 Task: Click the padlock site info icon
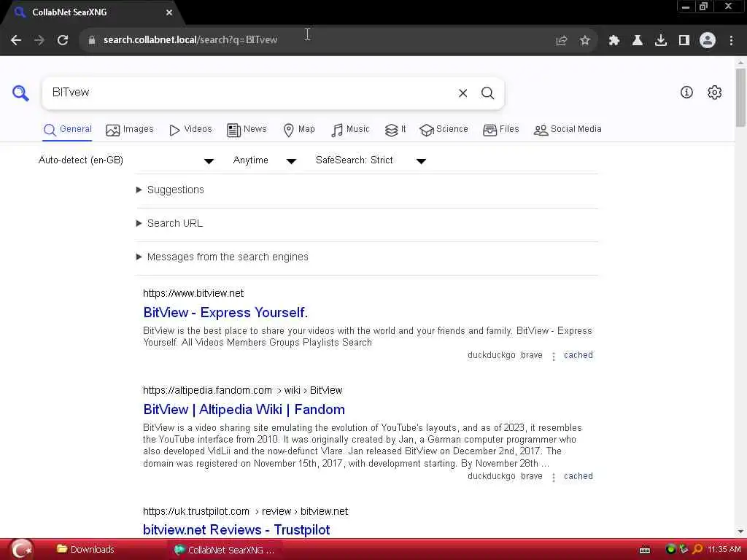click(x=92, y=40)
